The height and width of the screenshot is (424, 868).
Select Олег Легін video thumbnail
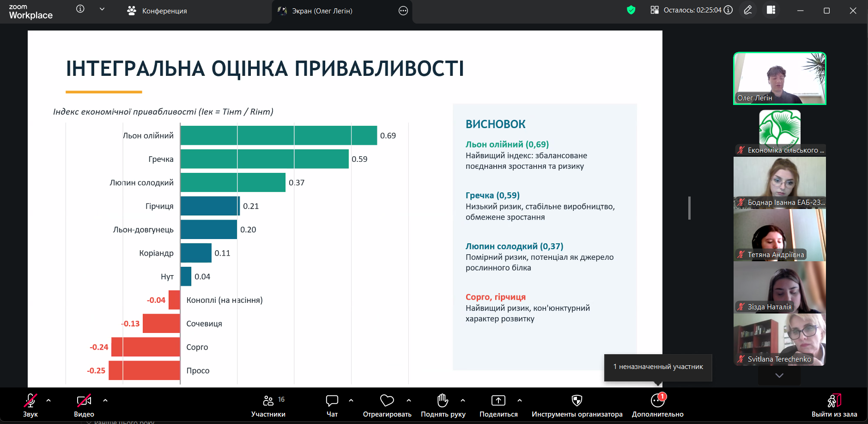point(779,78)
